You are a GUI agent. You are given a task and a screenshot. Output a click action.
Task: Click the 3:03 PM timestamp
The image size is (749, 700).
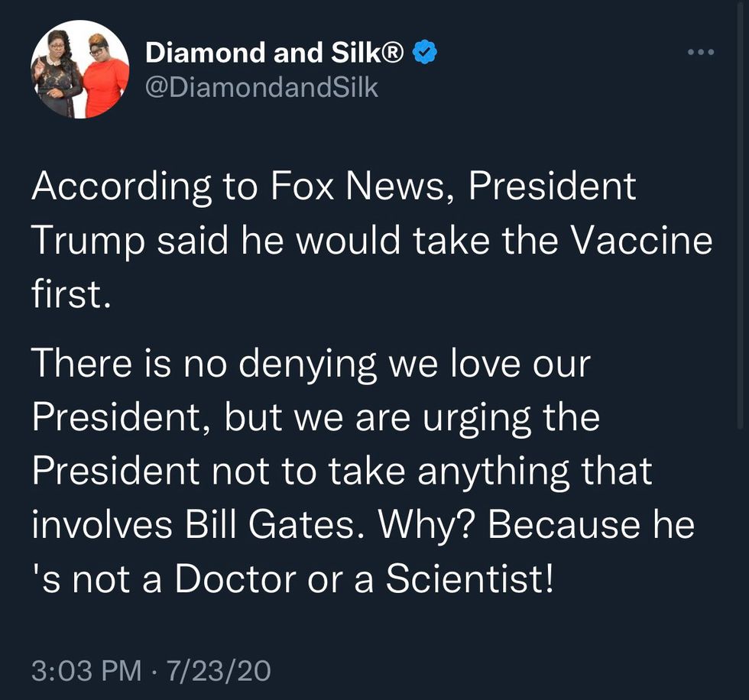86,670
